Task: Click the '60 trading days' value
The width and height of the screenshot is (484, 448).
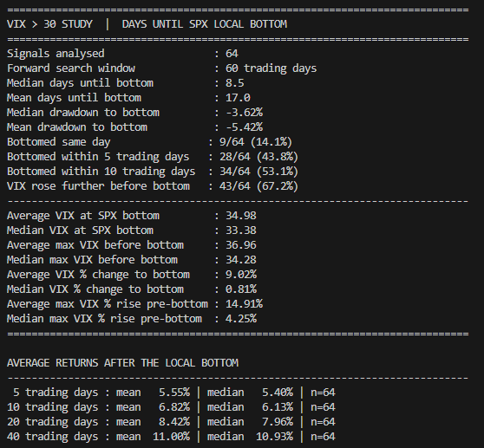Action: (x=271, y=68)
